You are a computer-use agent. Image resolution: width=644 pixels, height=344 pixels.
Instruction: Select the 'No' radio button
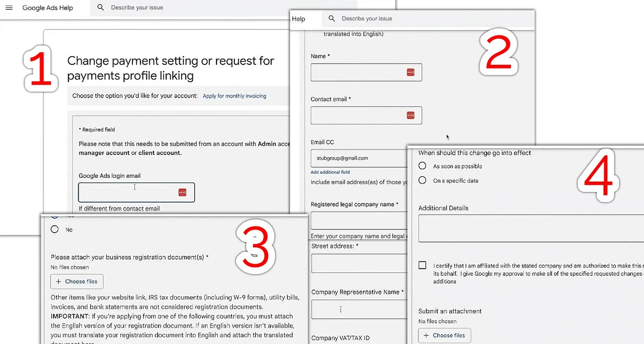(55, 229)
